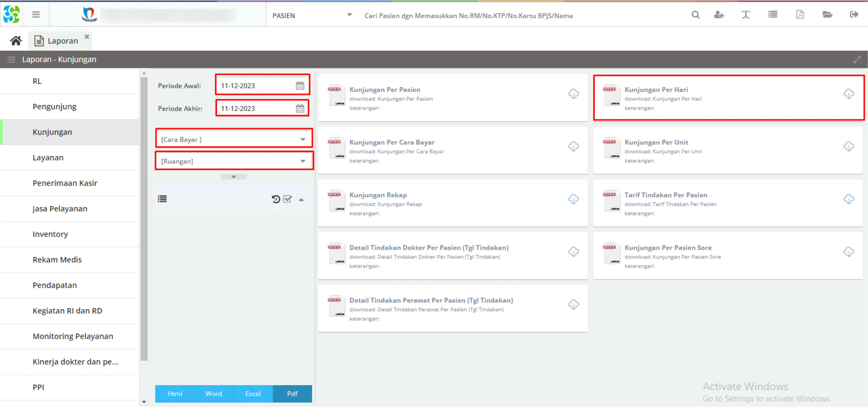This screenshot has width=868, height=408.
Task: Download Detail Tindakan Perawat Per Pasien report
Action: (573, 304)
